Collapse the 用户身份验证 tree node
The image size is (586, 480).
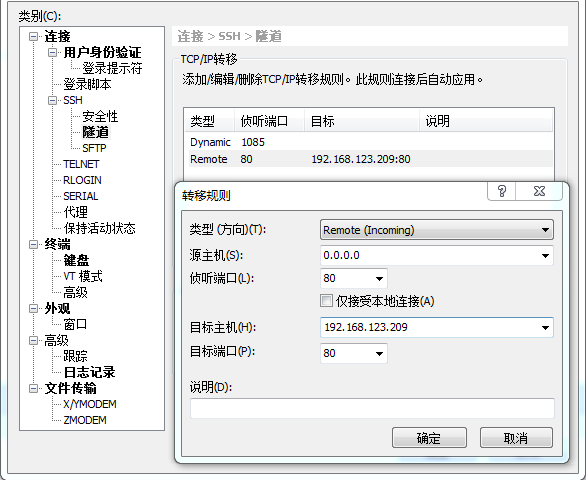(x=52, y=52)
